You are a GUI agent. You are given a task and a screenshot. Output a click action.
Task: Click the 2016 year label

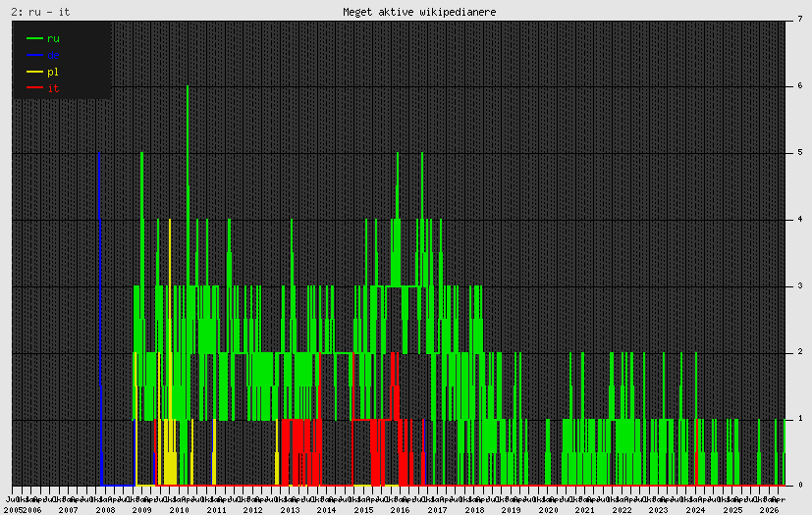coord(401,510)
